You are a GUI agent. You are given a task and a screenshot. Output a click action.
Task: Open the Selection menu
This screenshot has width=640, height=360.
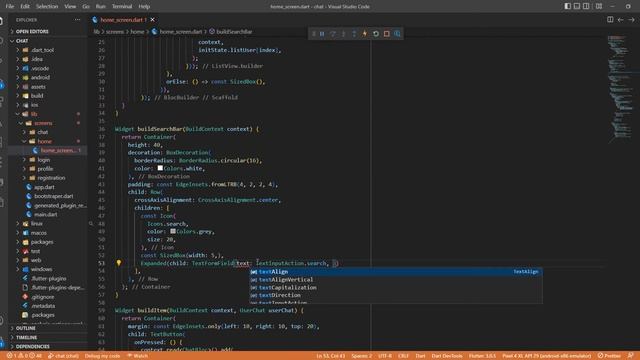(x=47, y=6)
